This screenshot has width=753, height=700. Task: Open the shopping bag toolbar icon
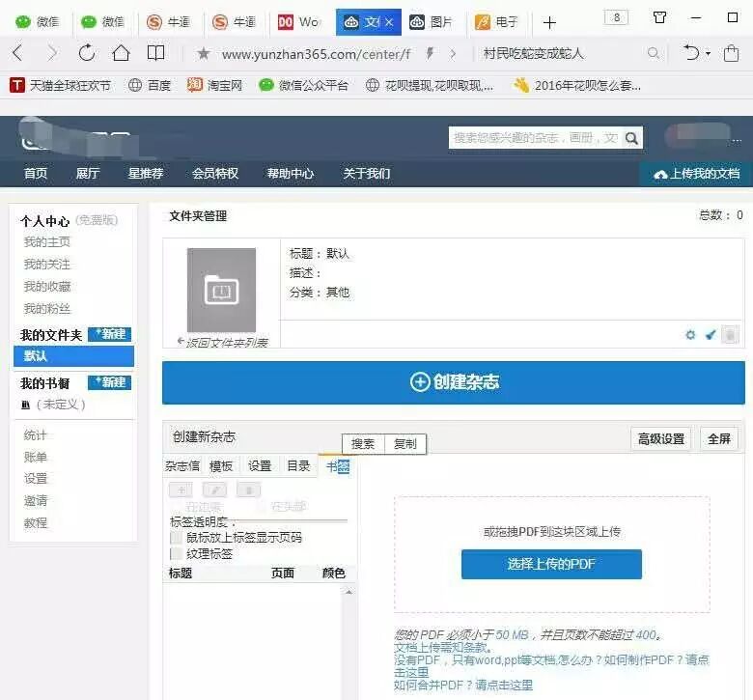(731, 53)
